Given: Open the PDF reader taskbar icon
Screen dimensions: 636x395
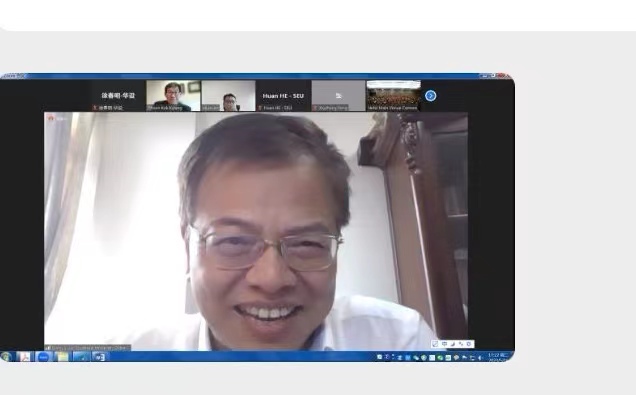Looking at the screenshot, I should [25, 357].
